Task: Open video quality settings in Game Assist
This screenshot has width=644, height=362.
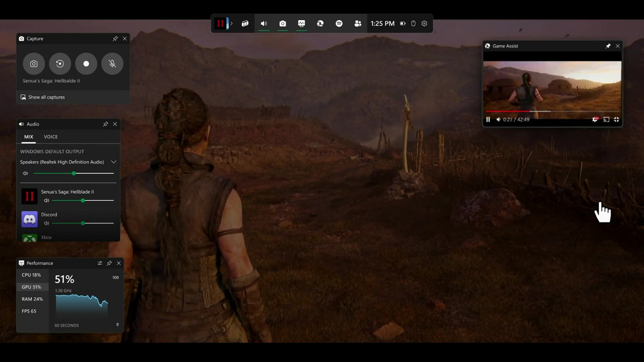Action: (x=595, y=120)
